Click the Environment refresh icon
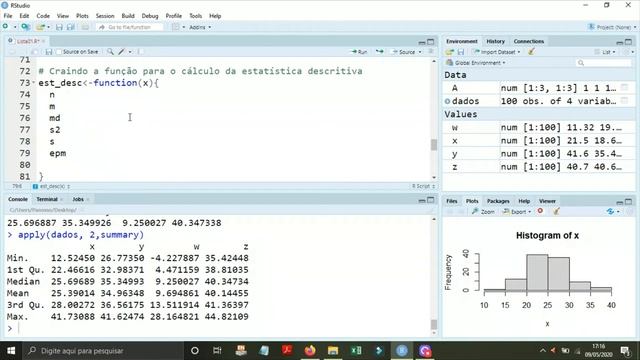Viewport: 640px width, 360px height. (626, 52)
